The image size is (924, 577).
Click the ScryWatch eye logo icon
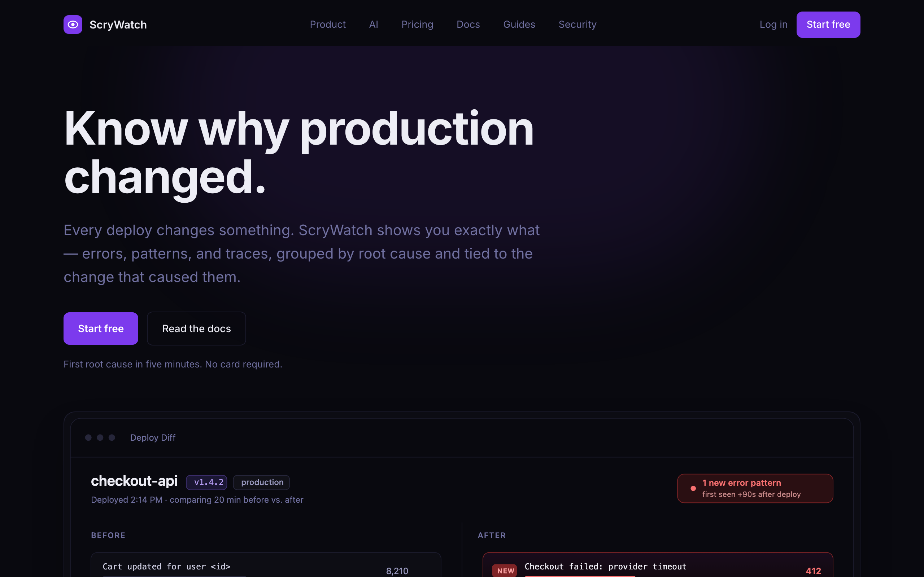(x=73, y=25)
